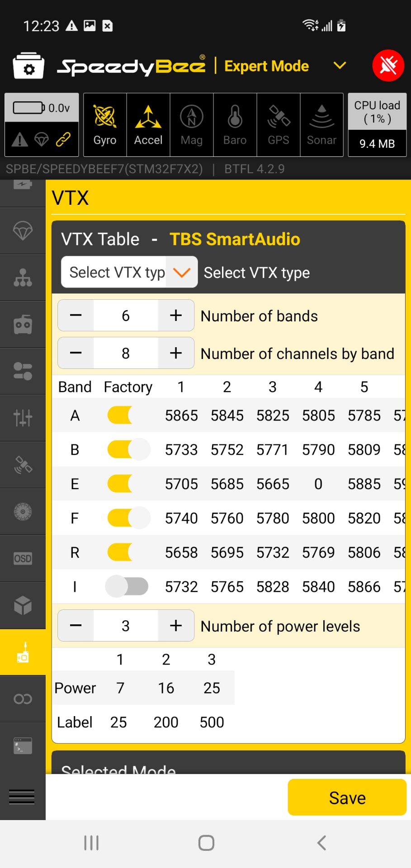Open the GPS satellite tab in the sidebar
This screenshot has height=868, width=411.
pyautogui.click(x=23, y=465)
